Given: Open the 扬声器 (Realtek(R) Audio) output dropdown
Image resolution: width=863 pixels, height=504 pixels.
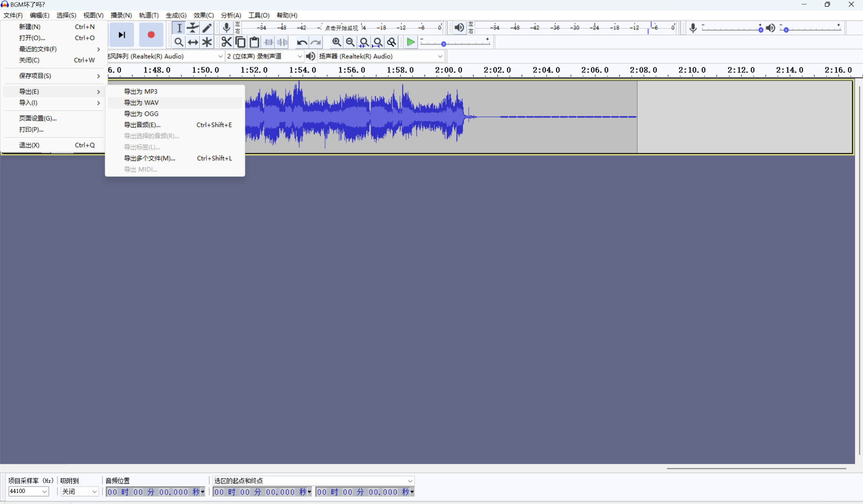Looking at the screenshot, I should click(381, 56).
